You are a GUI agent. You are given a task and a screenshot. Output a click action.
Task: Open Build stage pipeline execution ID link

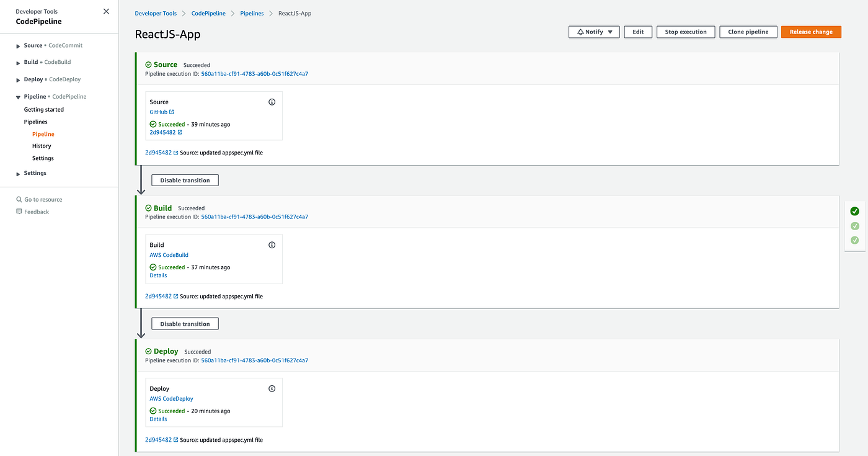click(x=254, y=217)
